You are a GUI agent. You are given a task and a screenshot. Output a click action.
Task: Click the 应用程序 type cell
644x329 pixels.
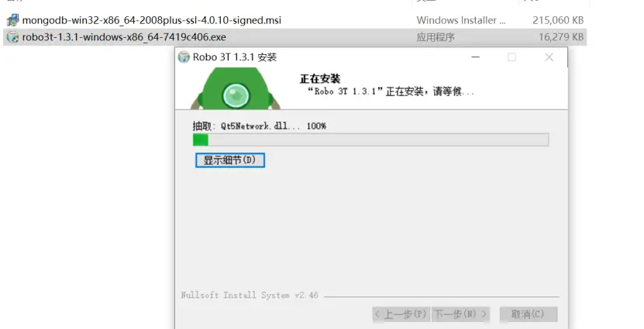tap(436, 37)
